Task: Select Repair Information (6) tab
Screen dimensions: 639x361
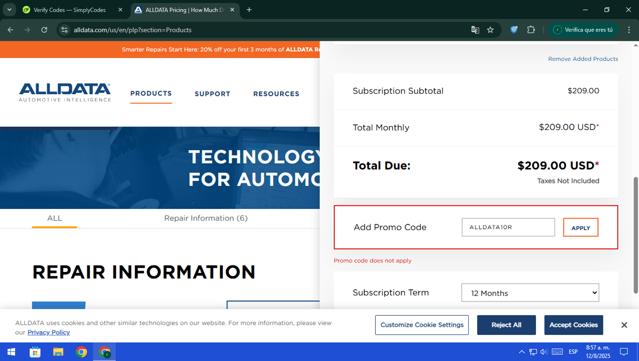Action: (x=206, y=218)
